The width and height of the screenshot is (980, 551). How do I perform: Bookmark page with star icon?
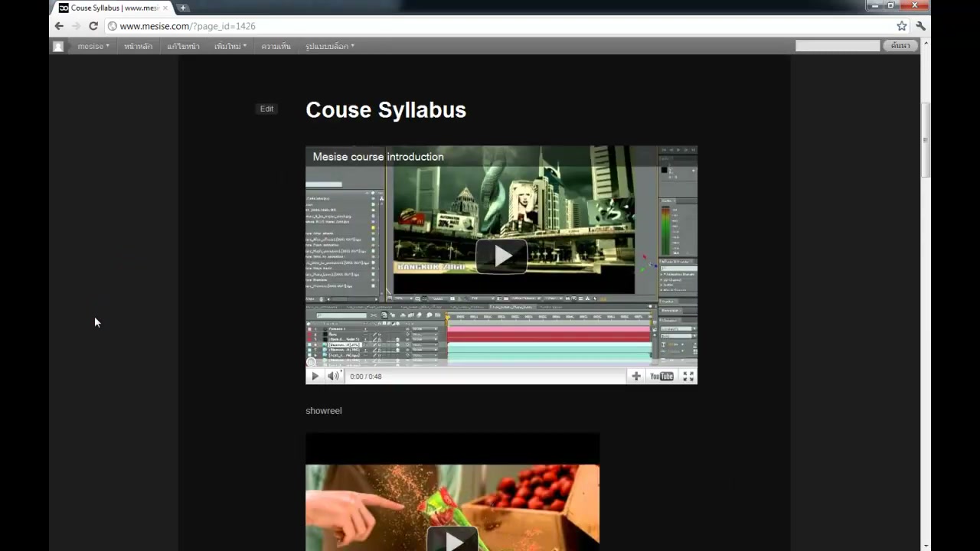point(902,26)
